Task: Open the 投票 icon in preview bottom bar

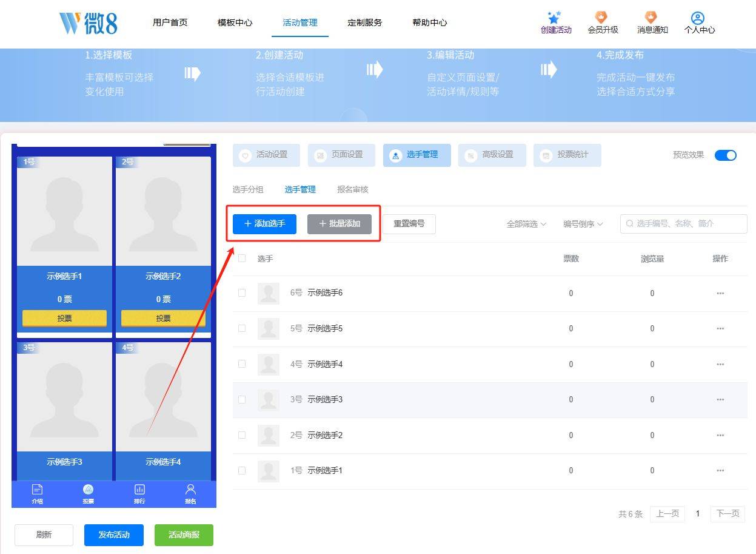Action: coord(88,490)
